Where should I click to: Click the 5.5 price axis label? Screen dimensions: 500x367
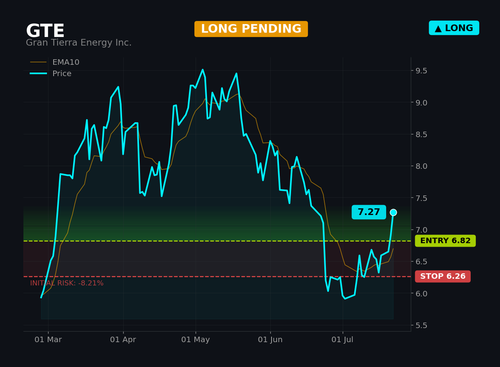tap(421, 325)
